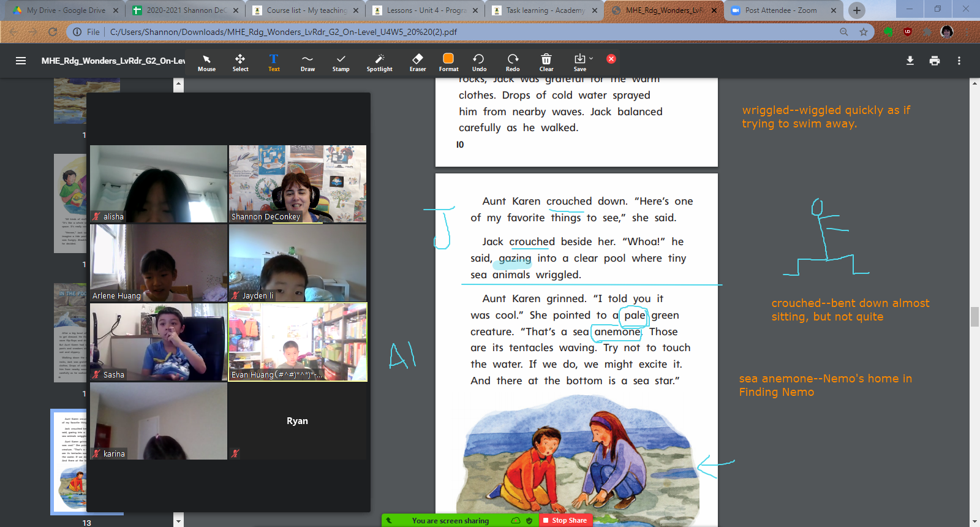Click the main PDF scroll down arrow

(974, 521)
